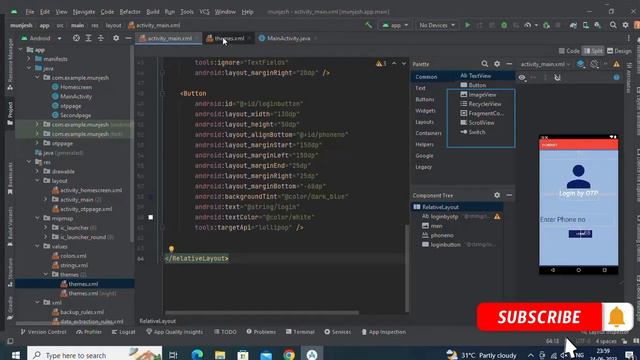Open Project panel options gear
The width and height of the screenshot is (640, 360).
(116, 38)
